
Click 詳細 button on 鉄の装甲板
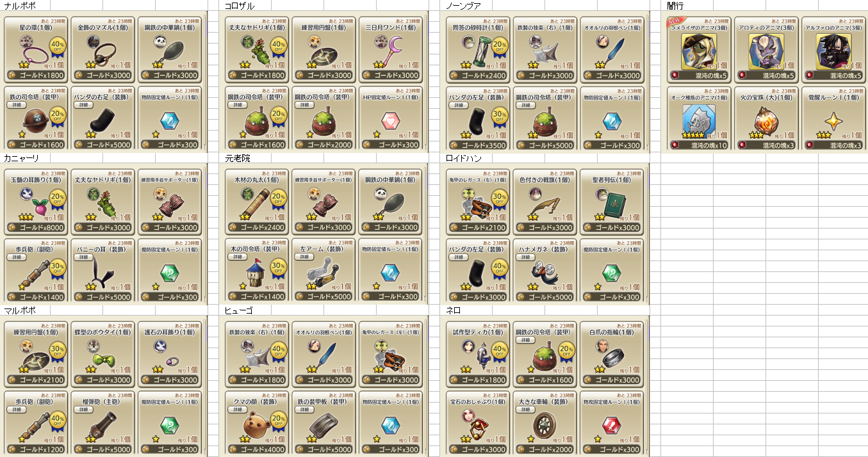point(304,409)
